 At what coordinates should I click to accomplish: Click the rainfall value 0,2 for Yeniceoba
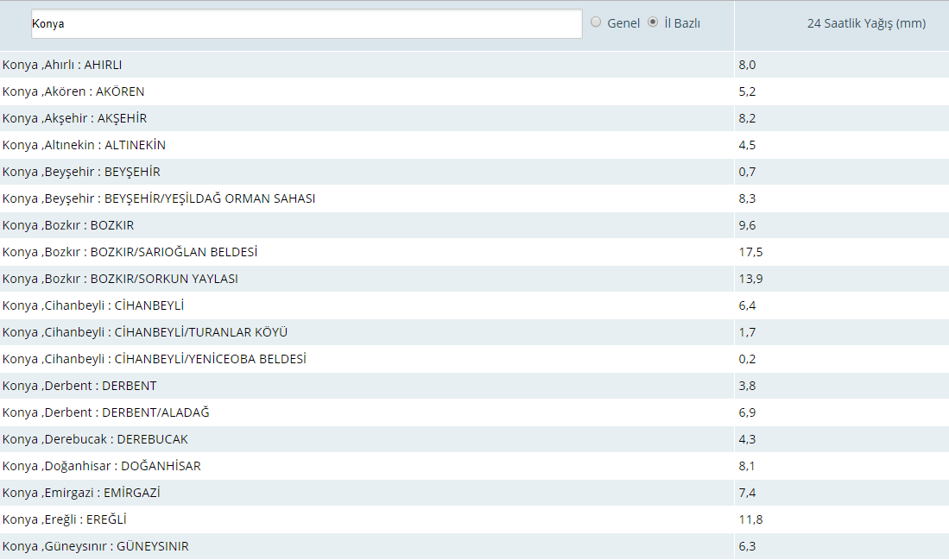click(x=747, y=359)
